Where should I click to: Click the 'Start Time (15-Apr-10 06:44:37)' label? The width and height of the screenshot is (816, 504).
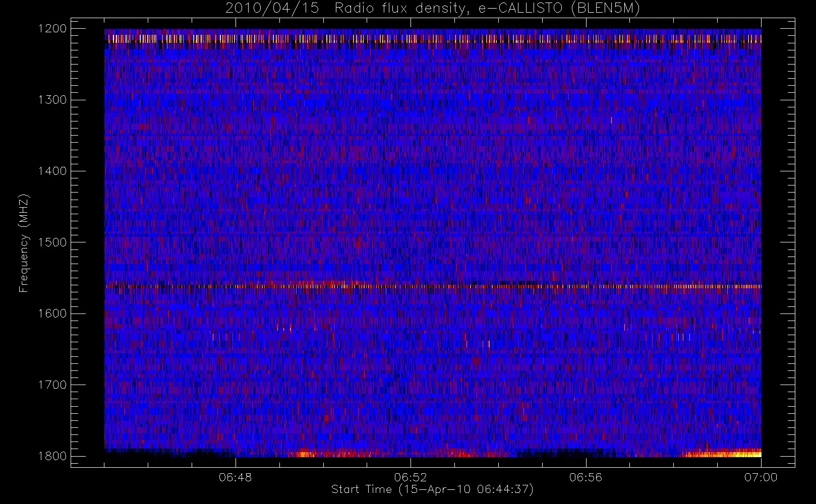coord(432,489)
